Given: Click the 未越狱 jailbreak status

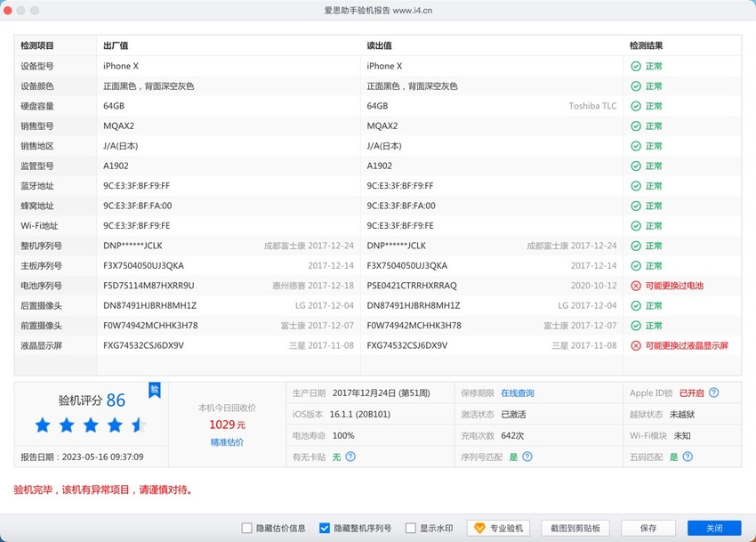Looking at the screenshot, I should coord(682,414).
